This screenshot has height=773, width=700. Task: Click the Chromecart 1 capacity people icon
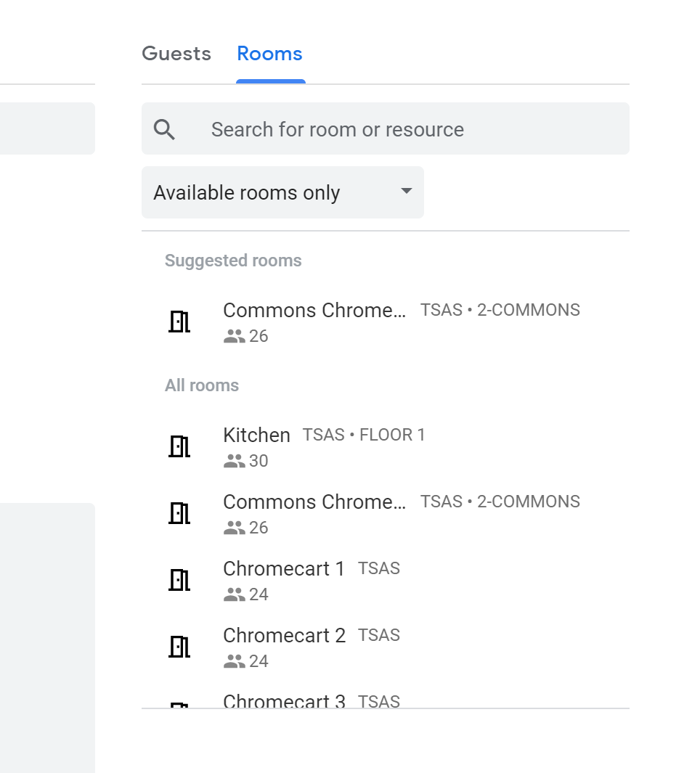coord(234,594)
